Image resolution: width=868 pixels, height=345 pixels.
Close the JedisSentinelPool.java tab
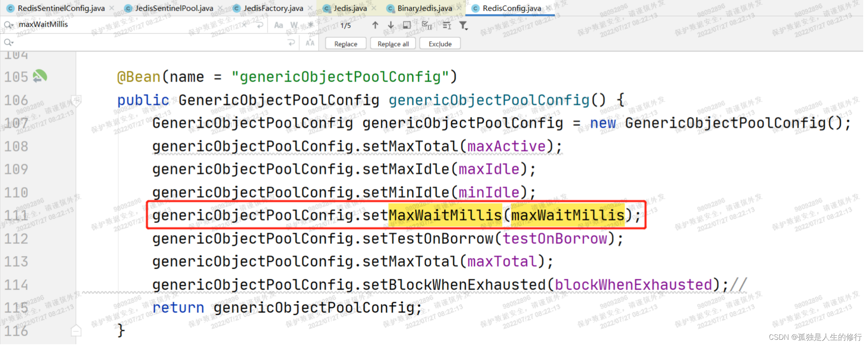pos(220,8)
